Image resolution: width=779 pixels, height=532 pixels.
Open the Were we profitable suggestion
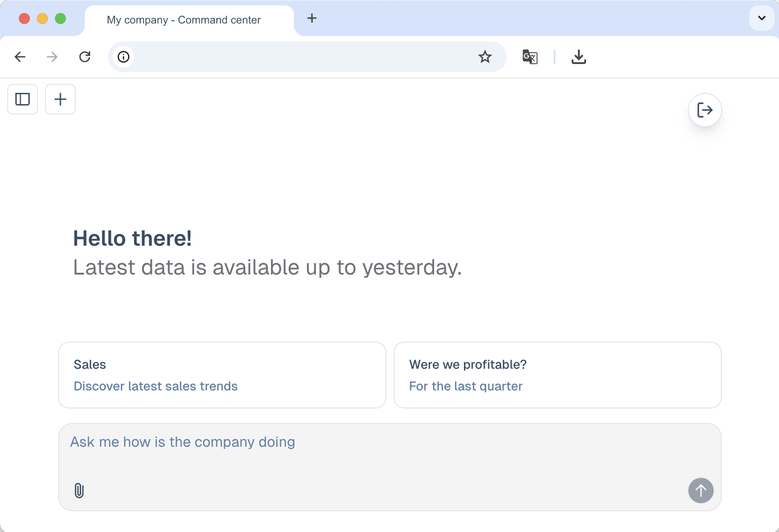[557, 375]
